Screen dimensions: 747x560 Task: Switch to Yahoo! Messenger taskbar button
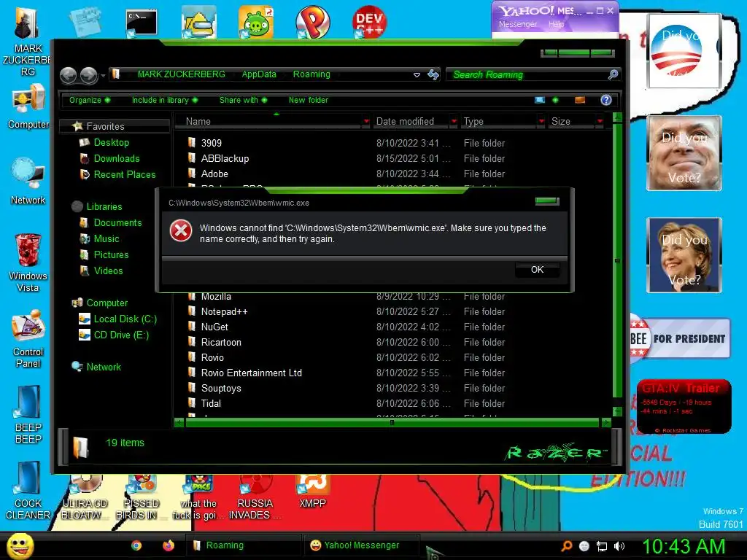tap(361, 545)
